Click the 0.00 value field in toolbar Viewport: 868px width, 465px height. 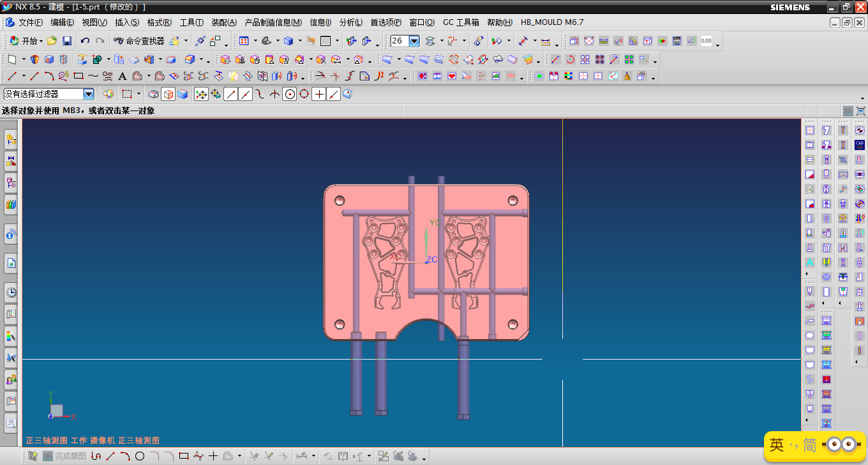pos(706,41)
